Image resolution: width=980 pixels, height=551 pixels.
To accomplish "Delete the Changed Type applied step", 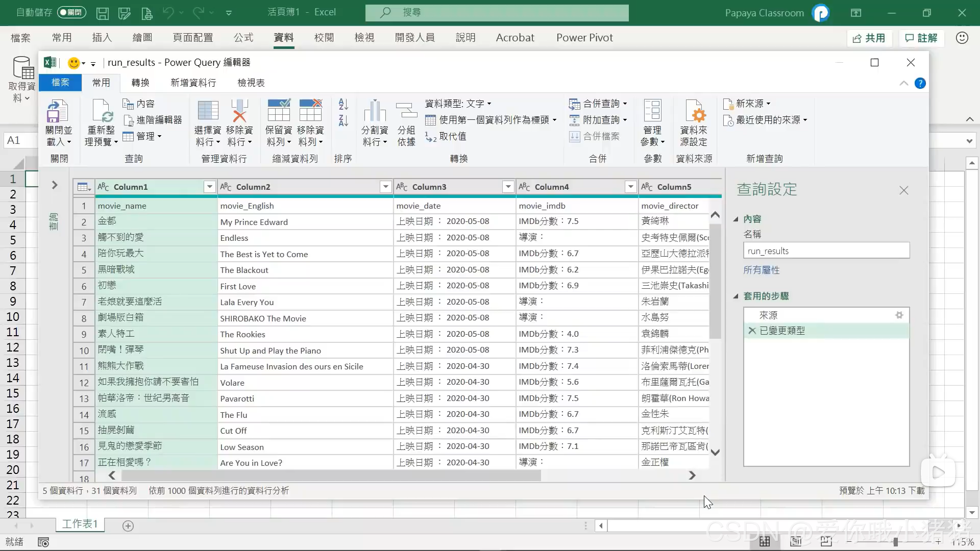I will (x=752, y=331).
